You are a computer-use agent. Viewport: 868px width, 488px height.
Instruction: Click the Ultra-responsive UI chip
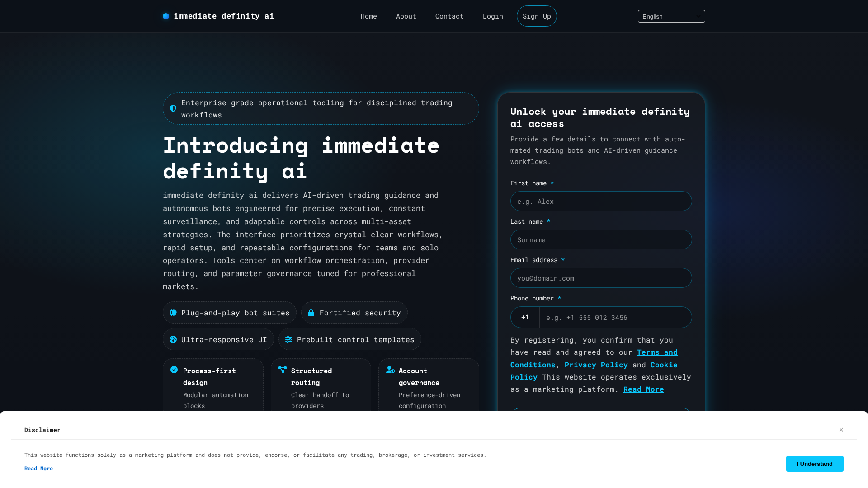click(218, 339)
